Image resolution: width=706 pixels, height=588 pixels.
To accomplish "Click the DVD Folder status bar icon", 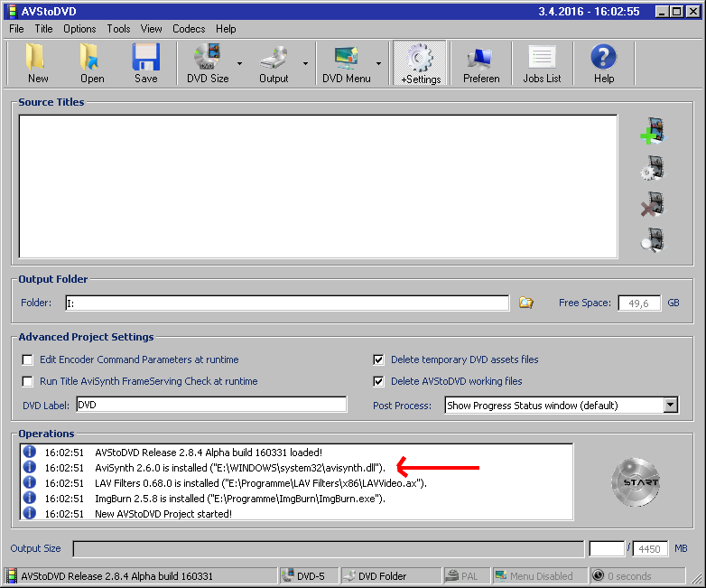I will pyautogui.click(x=348, y=575).
